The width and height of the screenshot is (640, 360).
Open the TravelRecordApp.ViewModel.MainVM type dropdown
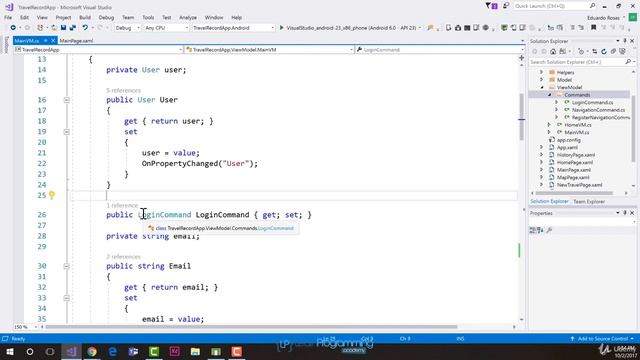[x=269, y=49]
